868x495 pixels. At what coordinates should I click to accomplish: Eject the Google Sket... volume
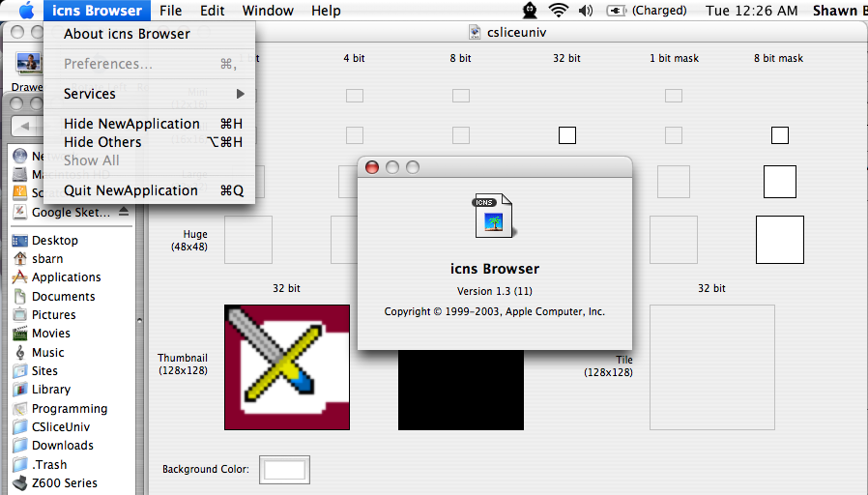(x=124, y=212)
